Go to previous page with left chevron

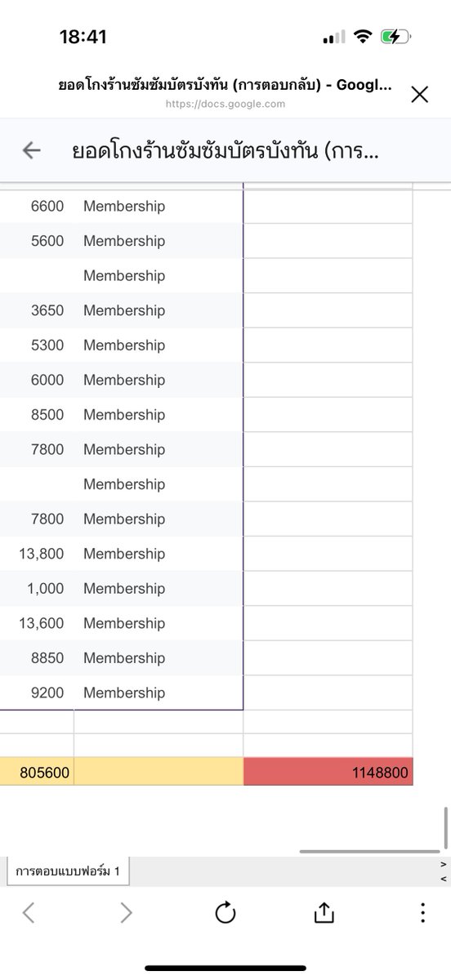[x=29, y=913]
